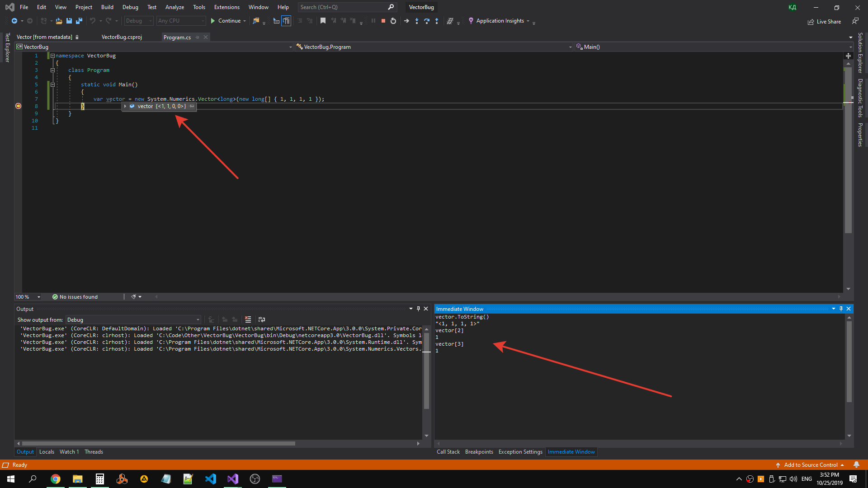The width and height of the screenshot is (868, 488).
Task: Pin the vector DataTip using its pin icon
Action: coord(192,107)
